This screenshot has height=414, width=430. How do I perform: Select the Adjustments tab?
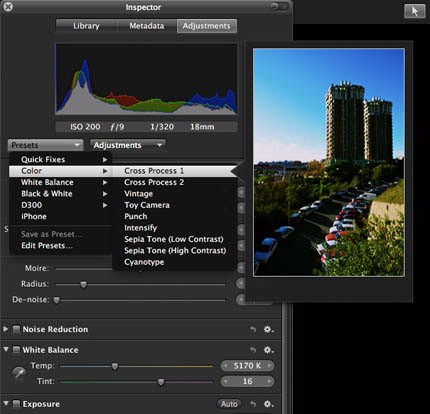point(207,26)
